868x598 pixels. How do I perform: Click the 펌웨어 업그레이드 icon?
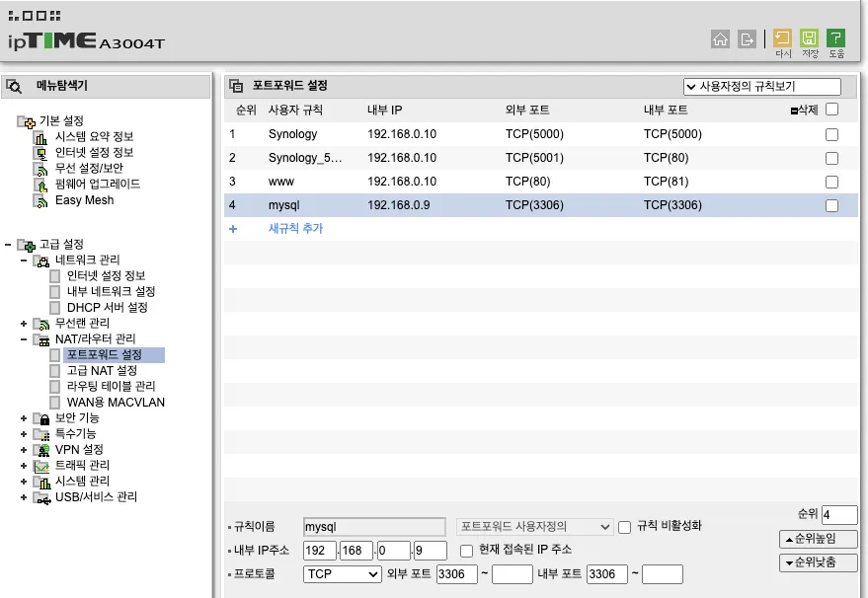41,185
